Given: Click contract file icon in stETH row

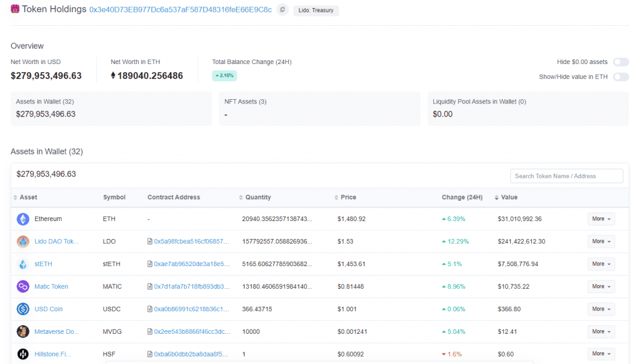Looking at the screenshot, I should [x=150, y=264].
